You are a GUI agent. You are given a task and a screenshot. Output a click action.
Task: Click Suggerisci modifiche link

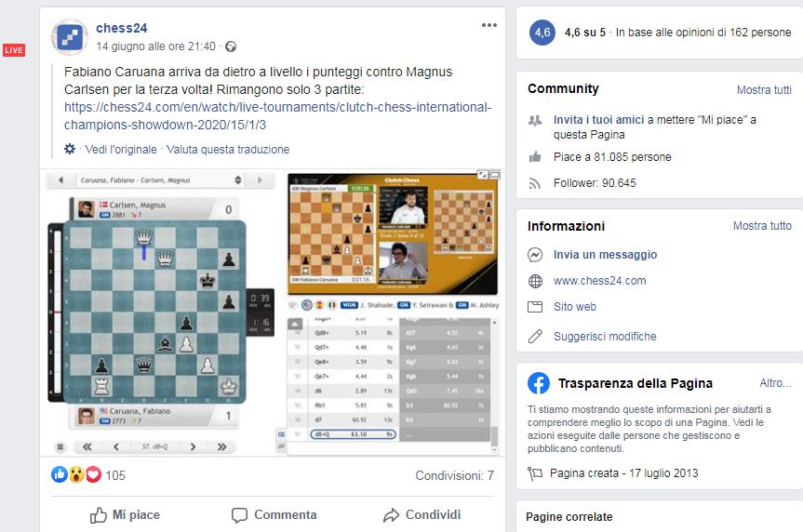point(605,337)
